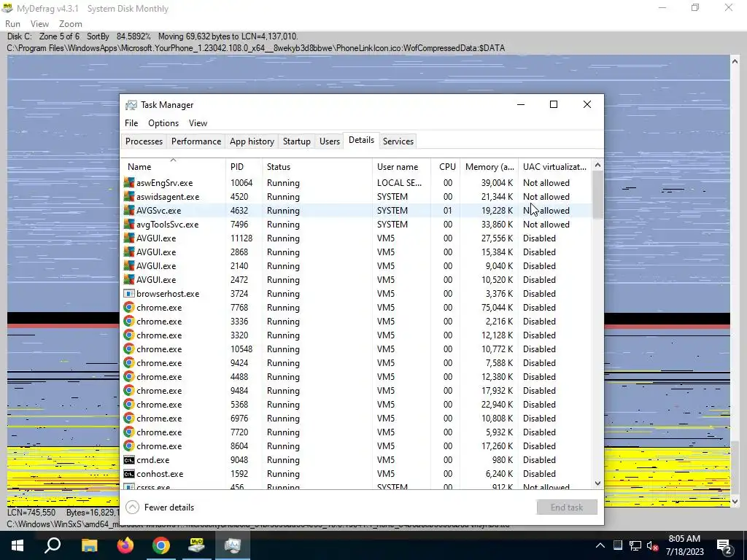
Task: Click the Task Manager taskbar button
Action: tap(233, 545)
